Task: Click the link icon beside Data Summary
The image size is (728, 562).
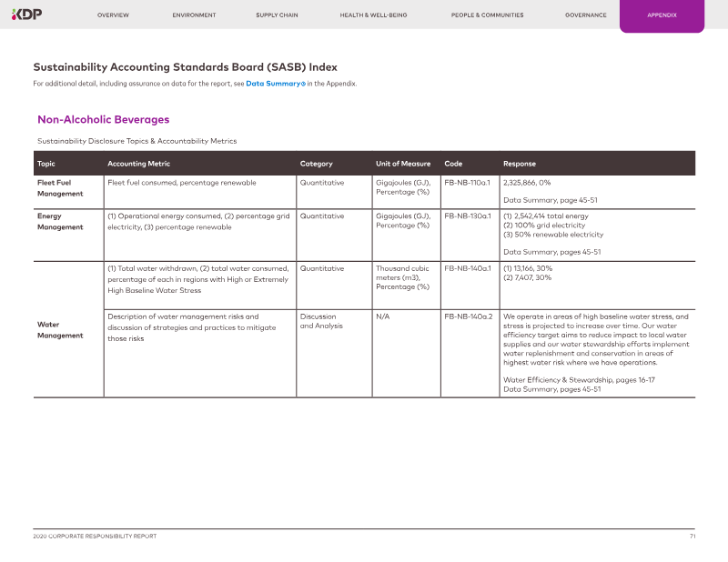Action: tap(303, 84)
